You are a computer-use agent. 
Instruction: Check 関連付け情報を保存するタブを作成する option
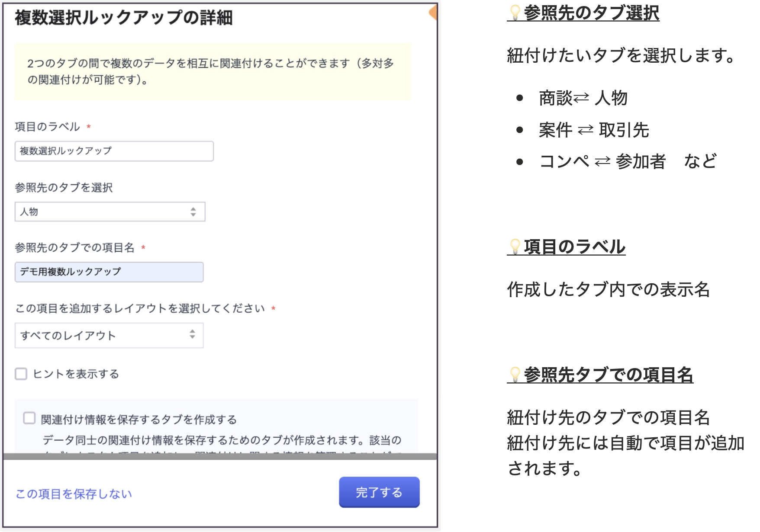(x=29, y=418)
